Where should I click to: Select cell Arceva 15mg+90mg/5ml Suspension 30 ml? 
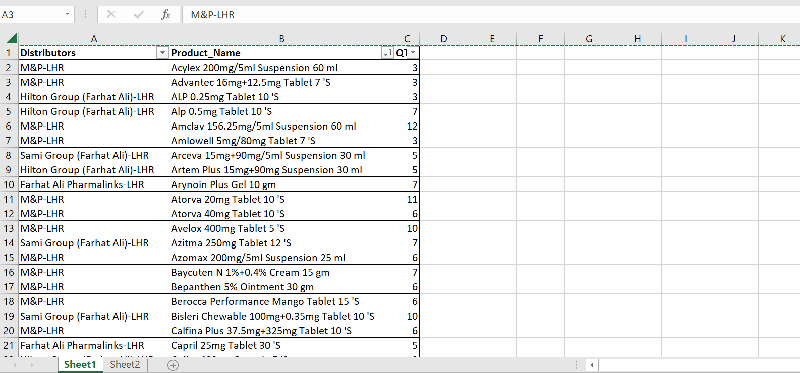(x=282, y=155)
